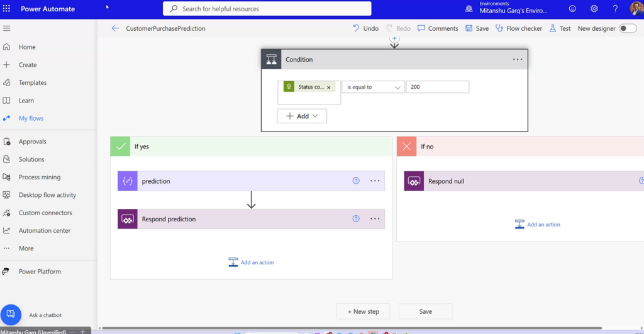Screen dimensions: 644x334
Task: Collapse the left navigation hamburger menu
Action: click(x=7, y=28)
